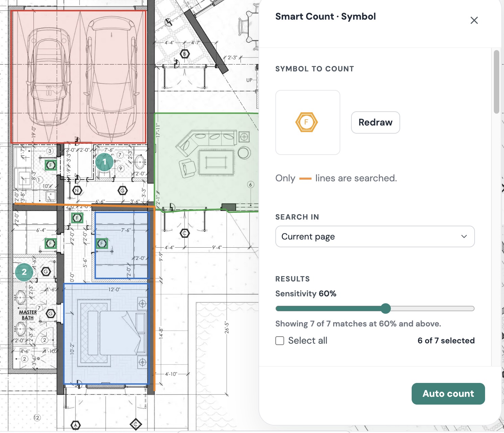Click count marker 2 on the plan
504x433 pixels.
[24, 272]
